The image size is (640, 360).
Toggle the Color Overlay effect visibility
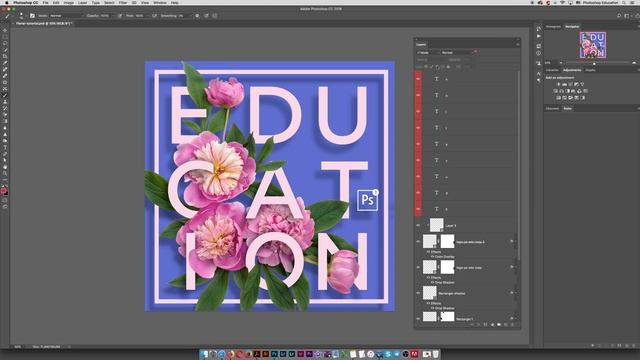click(433, 257)
